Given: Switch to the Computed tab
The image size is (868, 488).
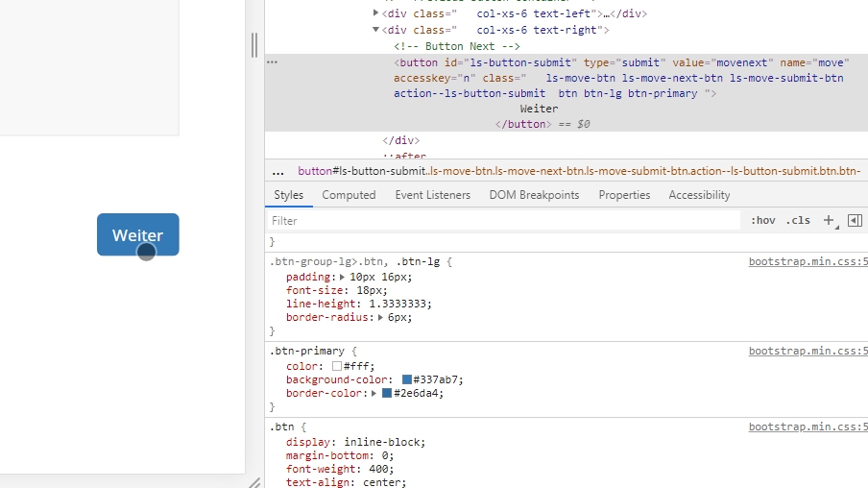Looking at the screenshot, I should 349,195.
